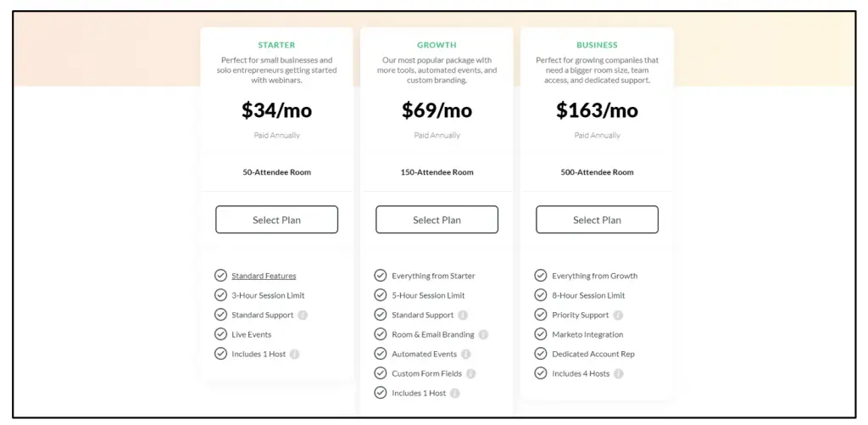Click info icon next to Custom Form Fields
The image size is (868, 425).
471,373
